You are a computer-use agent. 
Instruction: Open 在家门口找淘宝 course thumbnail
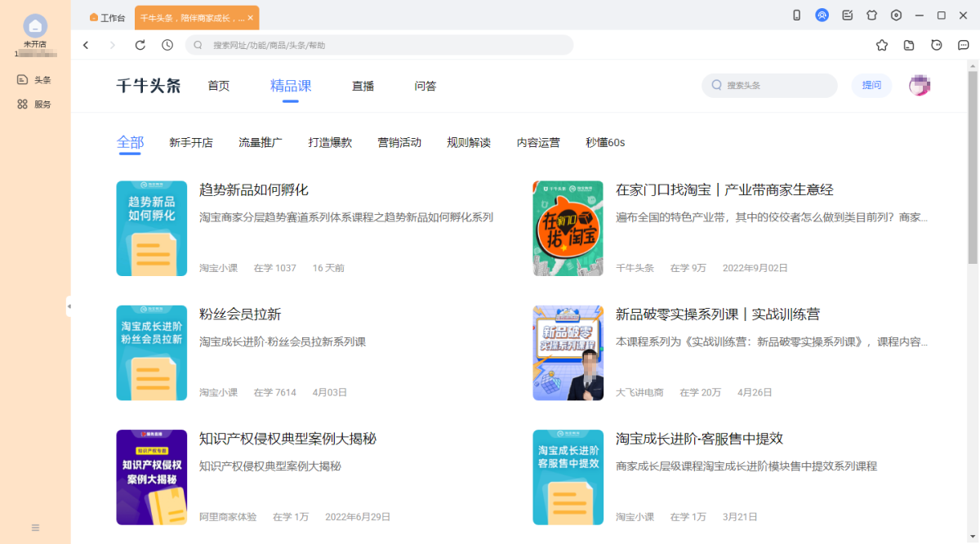point(568,229)
